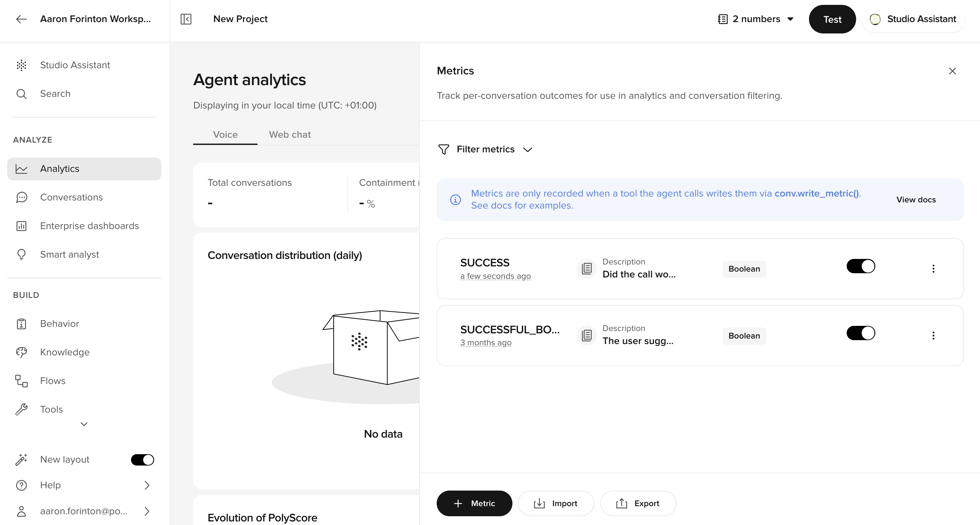This screenshot has width=980, height=525.
Task: Switch to the Web chat tab
Action: pyautogui.click(x=290, y=134)
